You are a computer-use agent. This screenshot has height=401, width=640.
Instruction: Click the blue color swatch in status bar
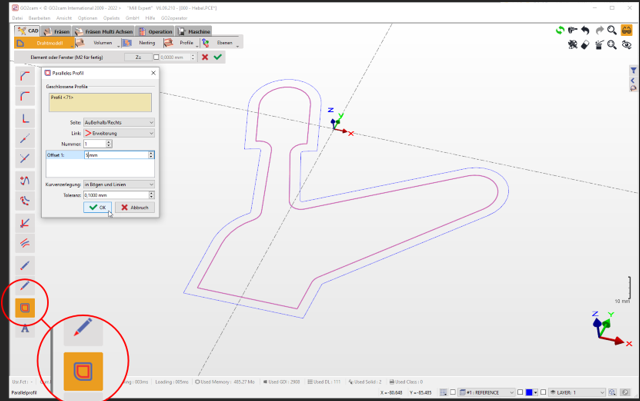coord(530,392)
